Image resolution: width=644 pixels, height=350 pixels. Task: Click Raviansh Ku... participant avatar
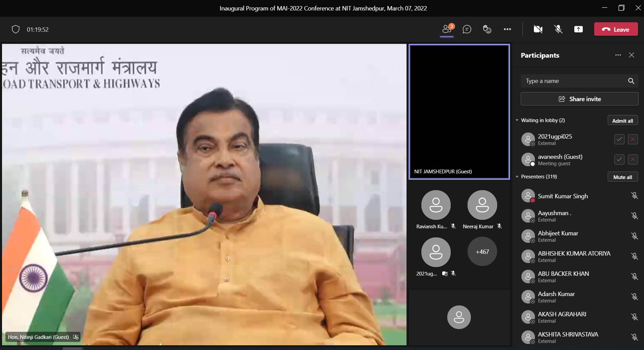point(436,205)
